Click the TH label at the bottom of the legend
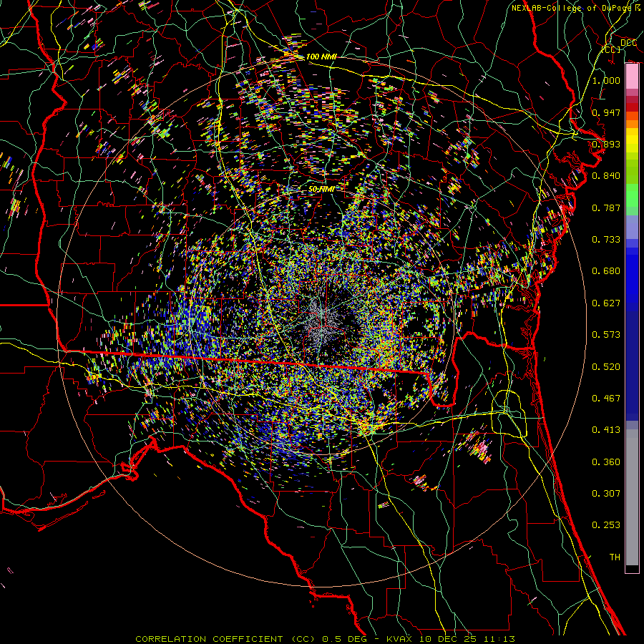The height and width of the screenshot is (644, 644). point(615,557)
